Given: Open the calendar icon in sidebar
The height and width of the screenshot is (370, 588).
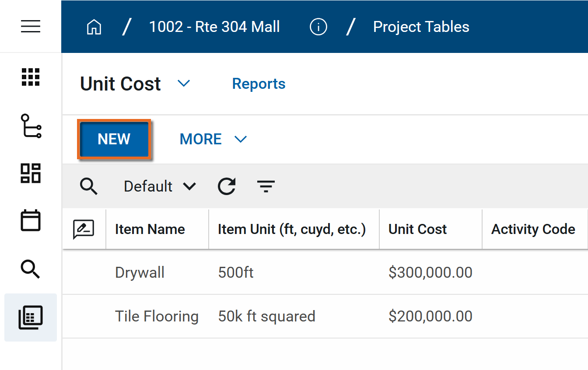Looking at the screenshot, I should [31, 220].
